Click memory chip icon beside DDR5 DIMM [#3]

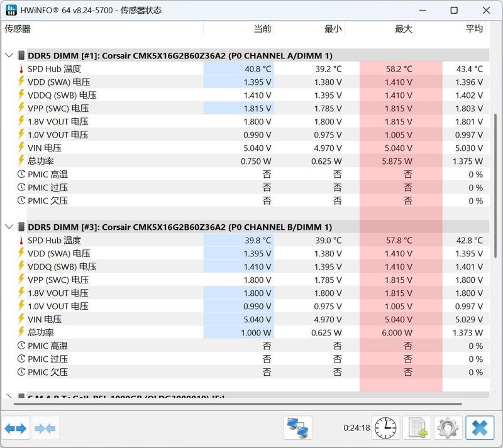[21, 227]
